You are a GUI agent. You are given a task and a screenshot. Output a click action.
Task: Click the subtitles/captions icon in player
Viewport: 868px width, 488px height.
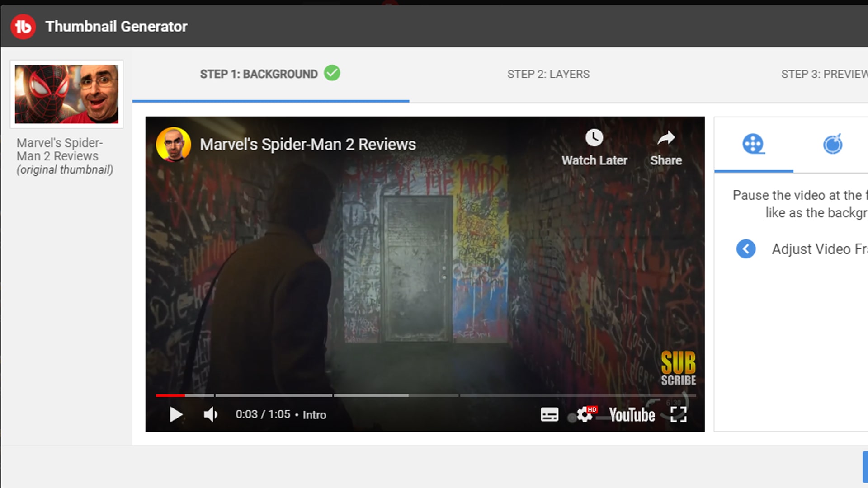(548, 414)
